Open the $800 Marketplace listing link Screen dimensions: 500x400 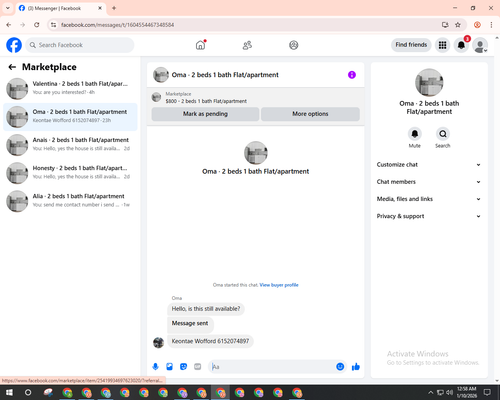click(206, 101)
